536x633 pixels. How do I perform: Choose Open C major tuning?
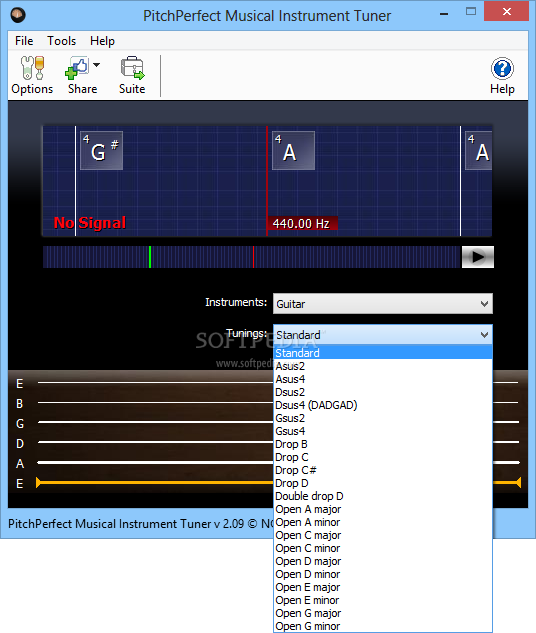pos(383,535)
